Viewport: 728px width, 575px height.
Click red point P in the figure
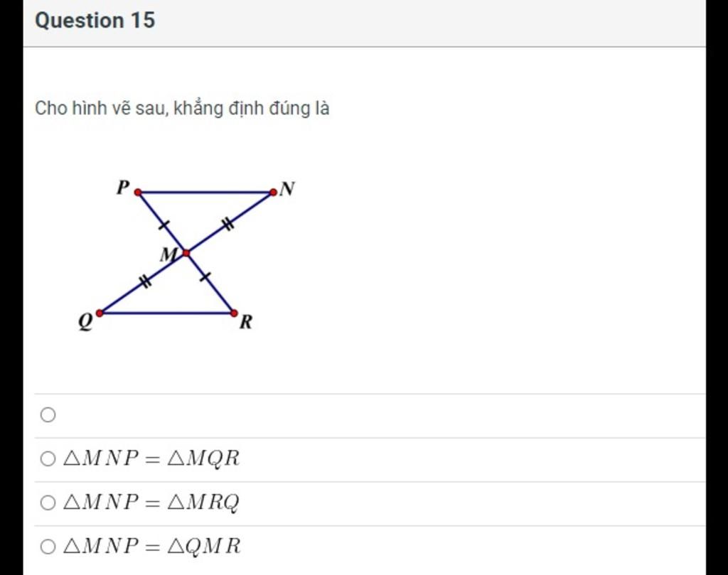coord(138,192)
